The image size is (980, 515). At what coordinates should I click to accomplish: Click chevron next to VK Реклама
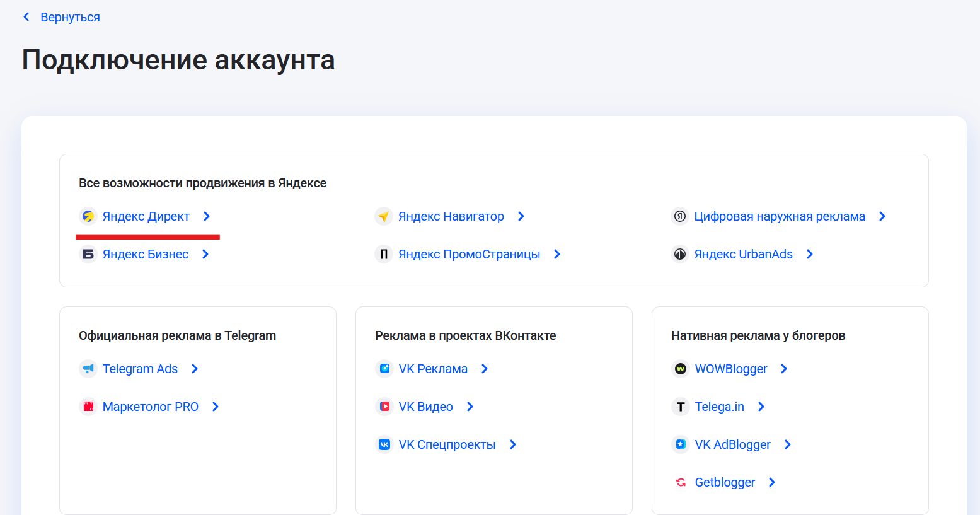485,369
